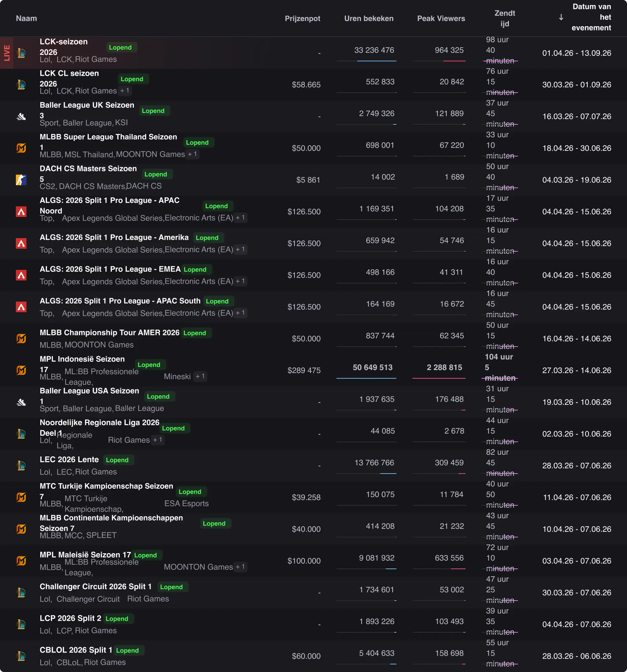The image size is (627, 672).
Task: Click the MLBB icon for MLBB Continentale Kampioenschappen
Action: [21, 529]
